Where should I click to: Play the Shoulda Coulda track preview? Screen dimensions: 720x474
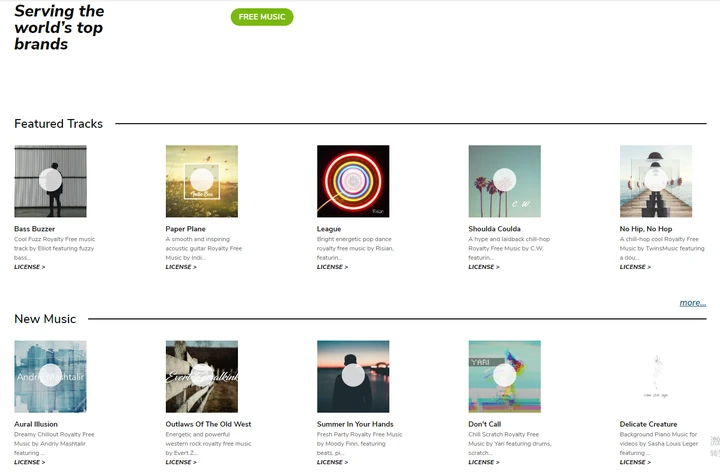pyautogui.click(x=505, y=180)
